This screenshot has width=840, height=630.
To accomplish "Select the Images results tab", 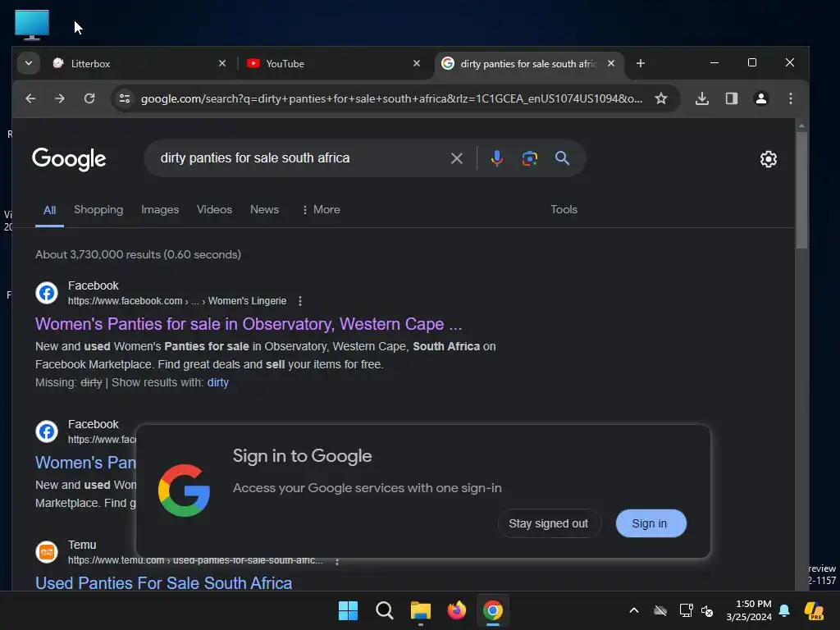I will [x=160, y=209].
